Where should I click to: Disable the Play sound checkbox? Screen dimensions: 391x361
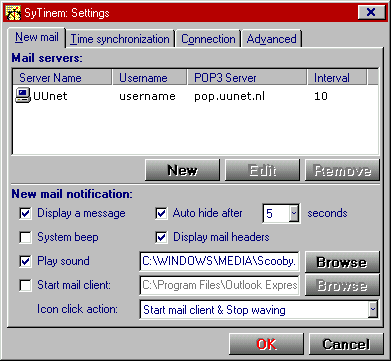pyautogui.click(x=26, y=261)
